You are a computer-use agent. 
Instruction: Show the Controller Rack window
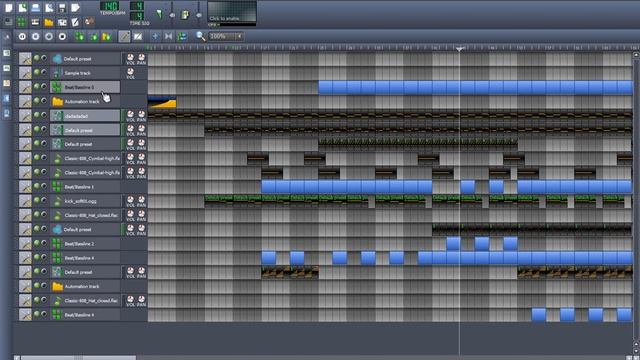tap(89, 22)
